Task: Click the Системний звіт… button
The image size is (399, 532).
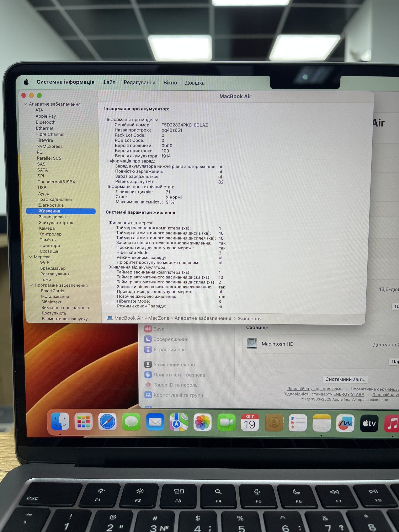Action: 345,379
